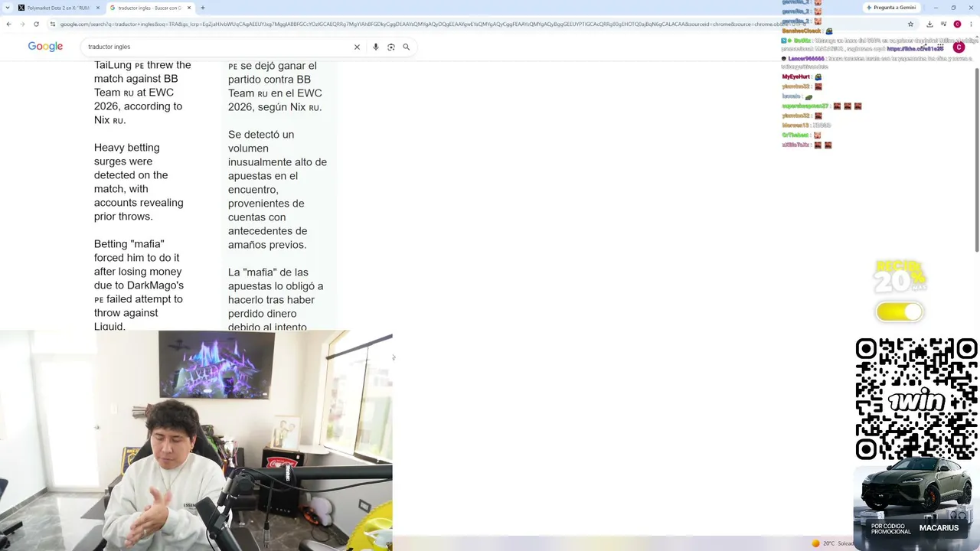980x551 pixels.
Task: Open a new browser tab
Action: click(203, 8)
